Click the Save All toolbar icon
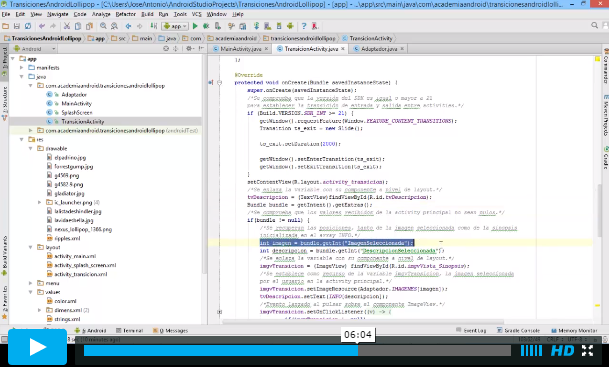 tap(17, 26)
